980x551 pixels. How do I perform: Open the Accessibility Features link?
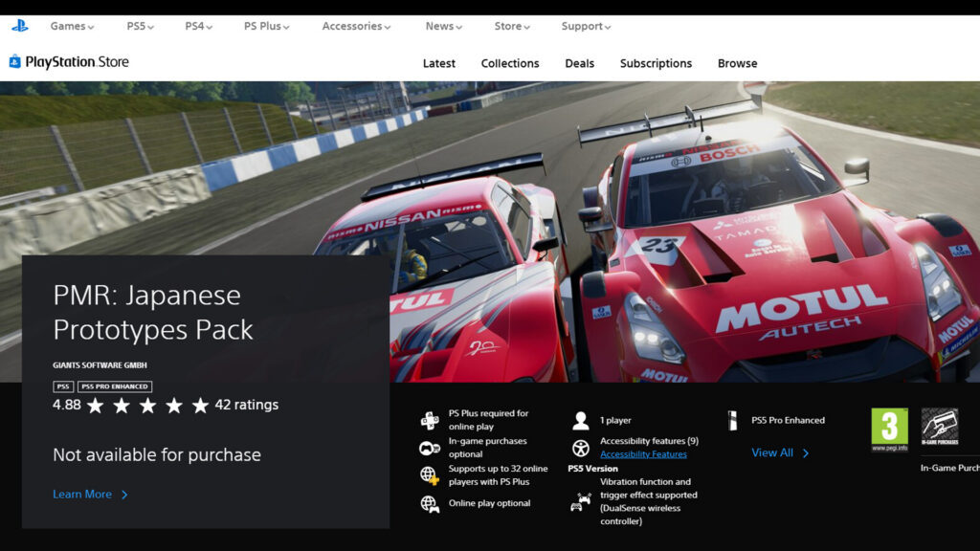tap(643, 454)
